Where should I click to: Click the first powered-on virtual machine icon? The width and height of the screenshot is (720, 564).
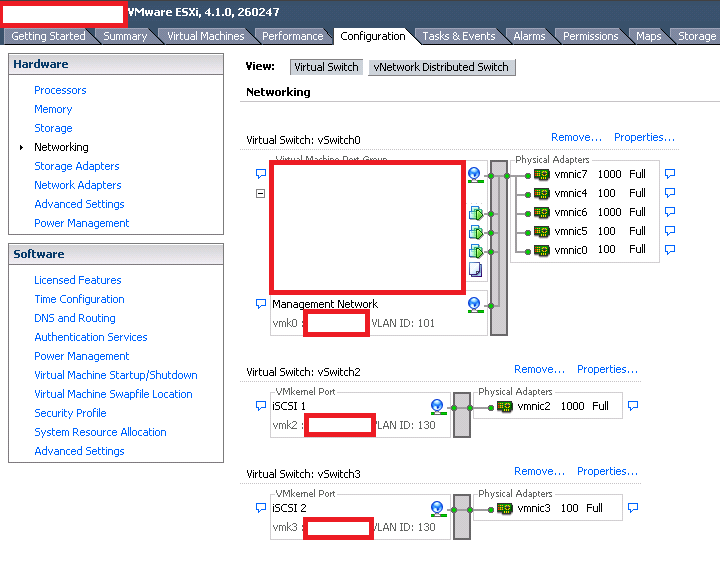476,214
